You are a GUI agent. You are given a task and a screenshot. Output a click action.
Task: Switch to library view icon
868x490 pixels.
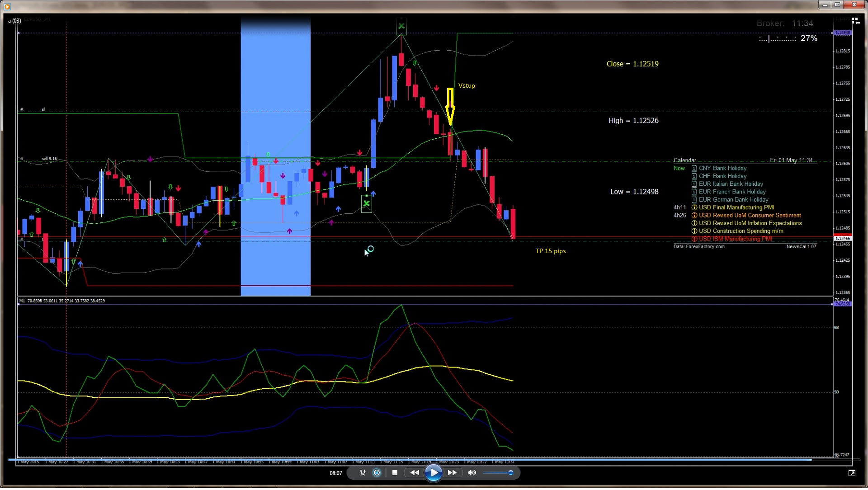pyautogui.click(x=855, y=21)
